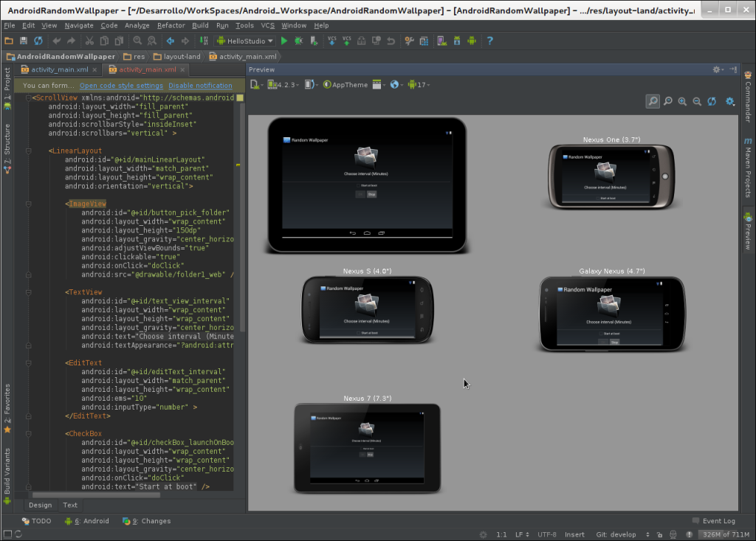The width and height of the screenshot is (756, 541).
Task: Switch to the Design tab
Action: pos(40,505)
